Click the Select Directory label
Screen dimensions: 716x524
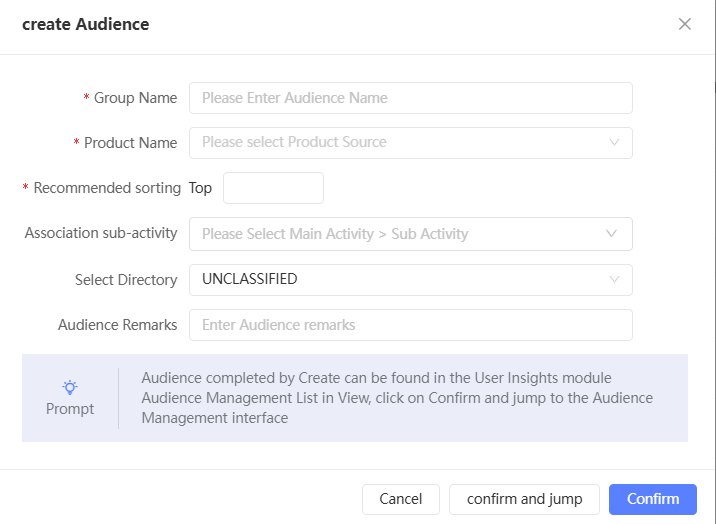tap(126, 279)
